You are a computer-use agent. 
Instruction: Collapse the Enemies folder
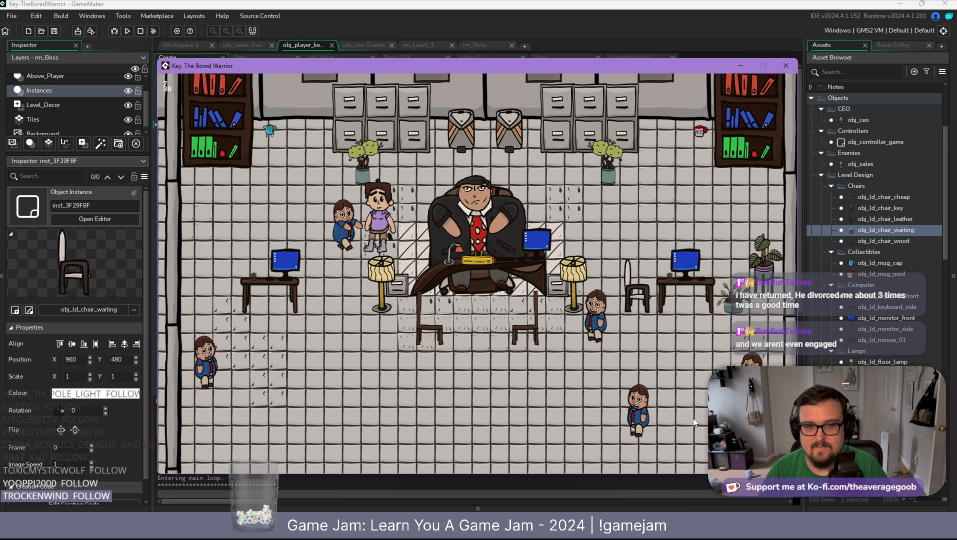[x=821, y=153]
